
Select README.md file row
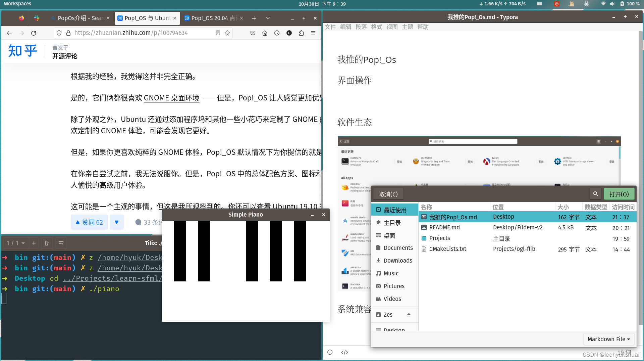527,228
